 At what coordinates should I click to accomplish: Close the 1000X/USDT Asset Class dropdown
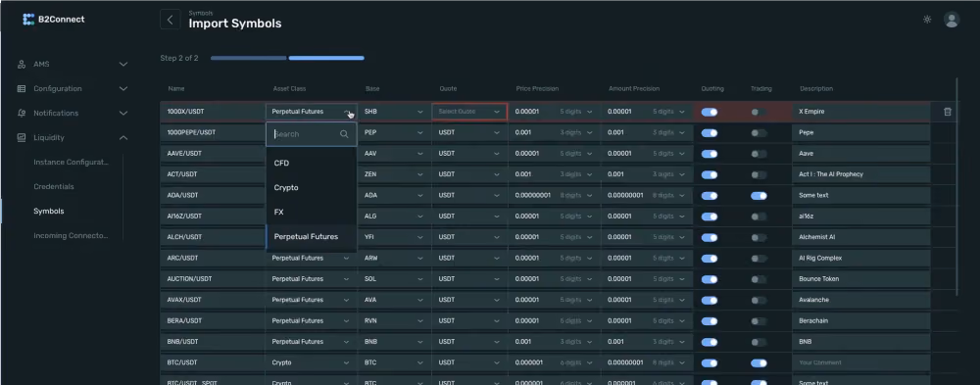(312, 112)
